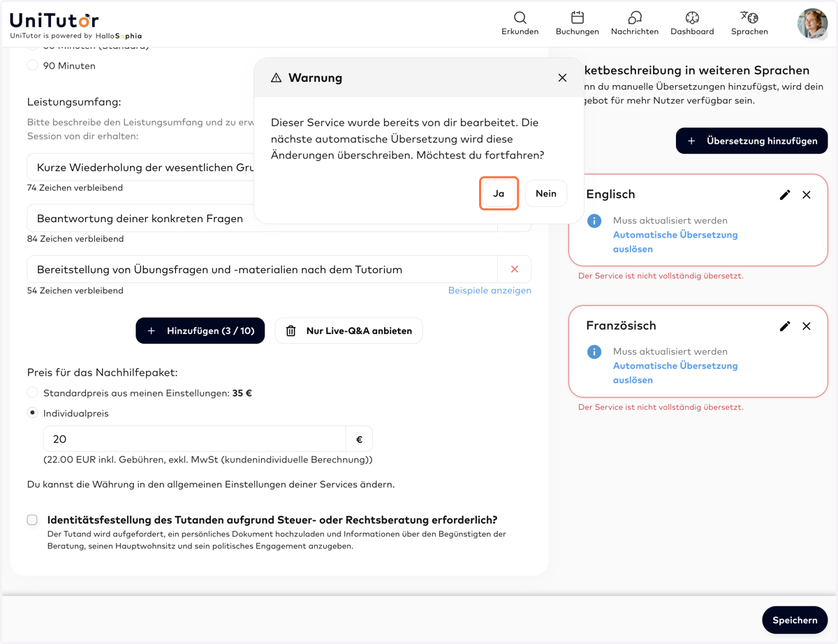Click '84 Zeichen verbleibend' text
Viewport: 838px width, 644px height.
pyautogui.click(x=75, y=239)
